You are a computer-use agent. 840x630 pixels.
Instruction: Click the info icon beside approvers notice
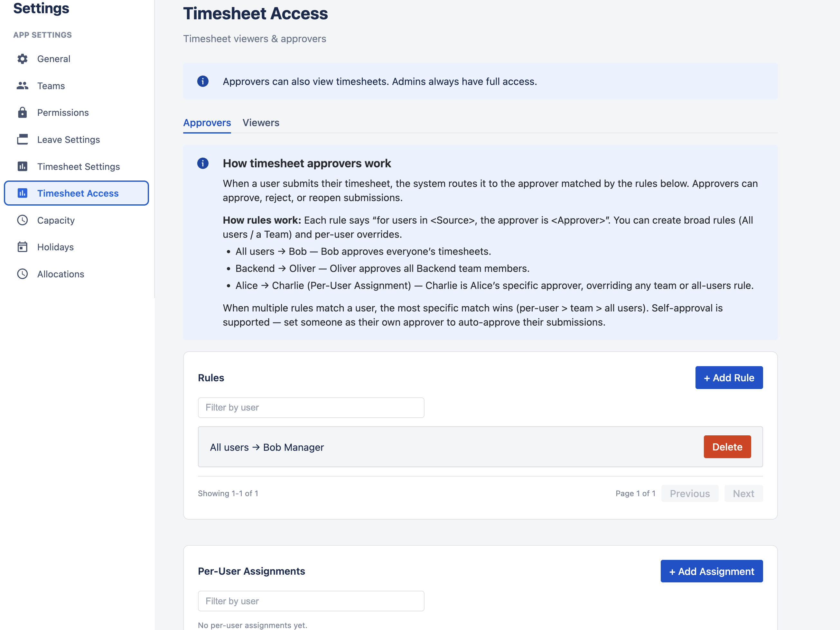[202, 81]
